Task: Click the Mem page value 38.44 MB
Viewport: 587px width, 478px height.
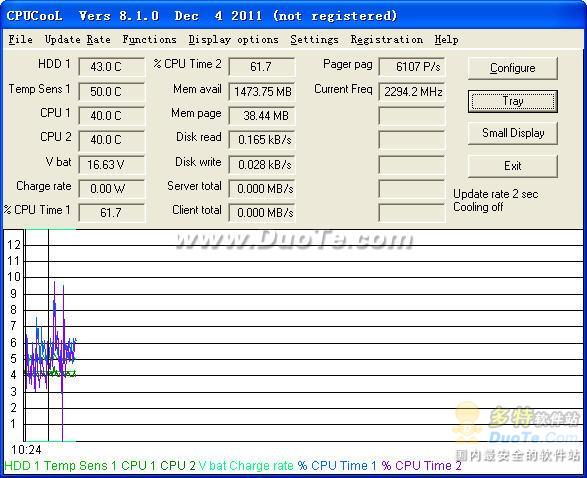Action: [262, 116]
